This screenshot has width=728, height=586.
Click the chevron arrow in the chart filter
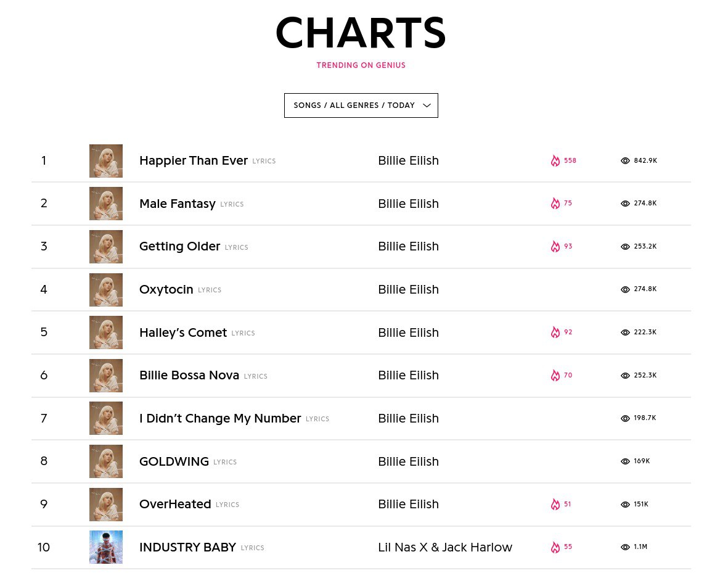(427, 105)
